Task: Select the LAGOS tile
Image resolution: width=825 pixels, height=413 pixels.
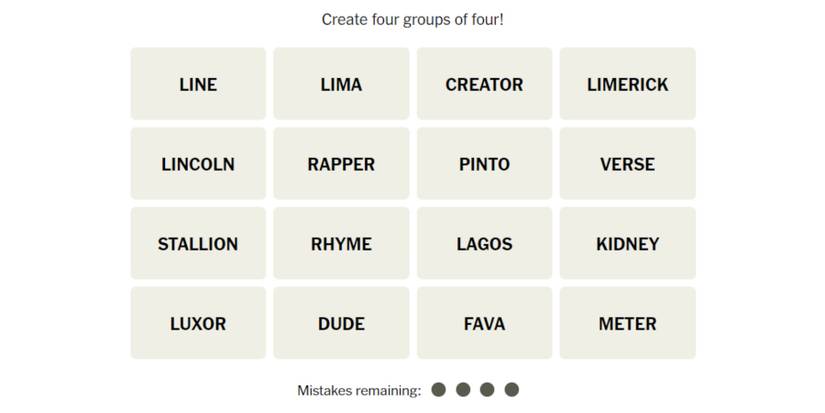Action: click(x=484, y=244)
